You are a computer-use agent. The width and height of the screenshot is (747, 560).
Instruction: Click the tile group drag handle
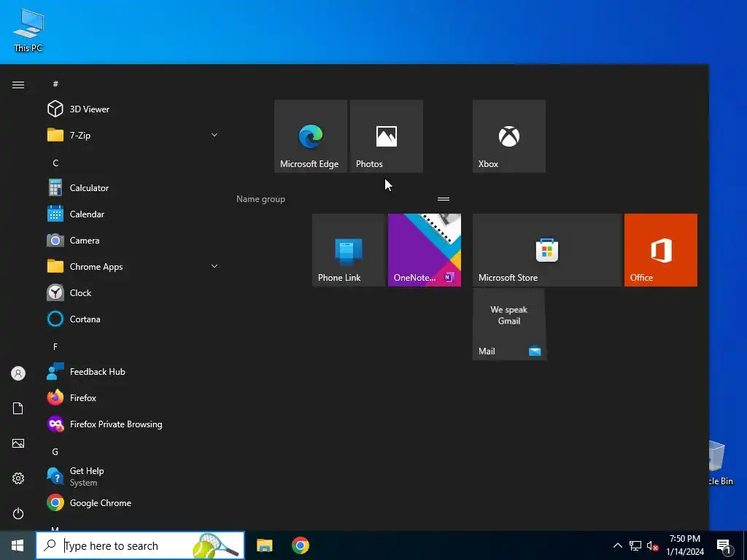[444, 199]
